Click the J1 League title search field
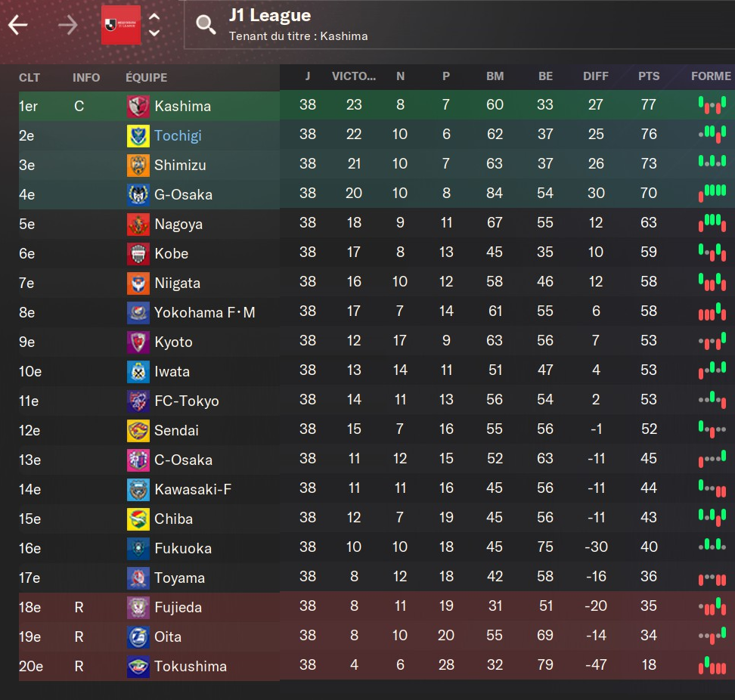The width and height of the screenshot is (735, 700). 454,25
